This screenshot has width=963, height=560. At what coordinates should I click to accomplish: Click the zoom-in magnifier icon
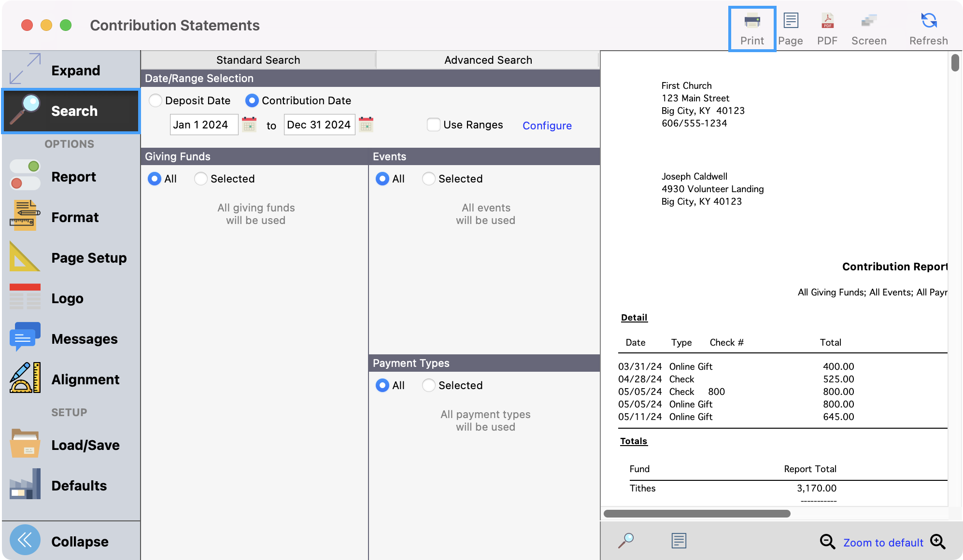[938, 542]
